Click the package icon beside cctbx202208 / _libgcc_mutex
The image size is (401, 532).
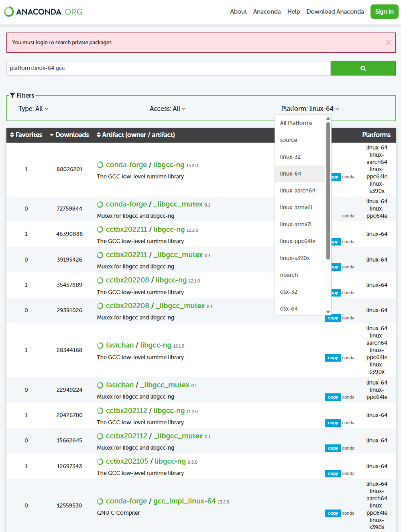pos(100,306)
